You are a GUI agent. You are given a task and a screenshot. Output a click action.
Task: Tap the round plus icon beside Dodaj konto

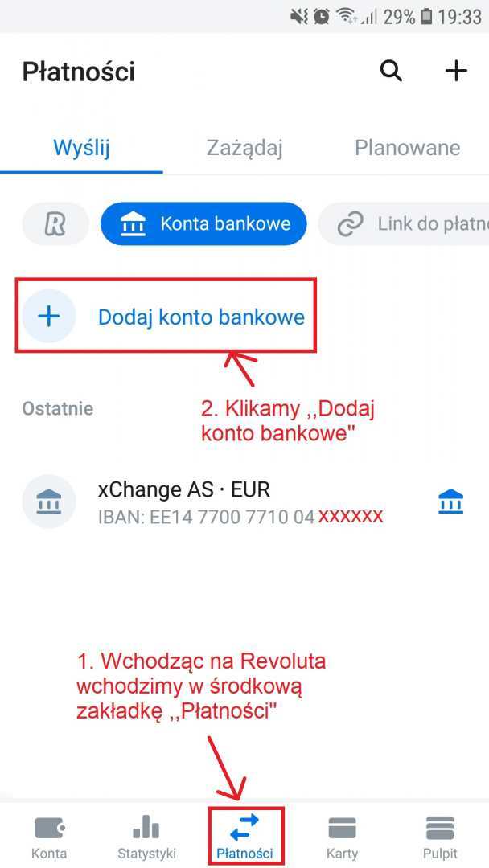pos(49,316)
